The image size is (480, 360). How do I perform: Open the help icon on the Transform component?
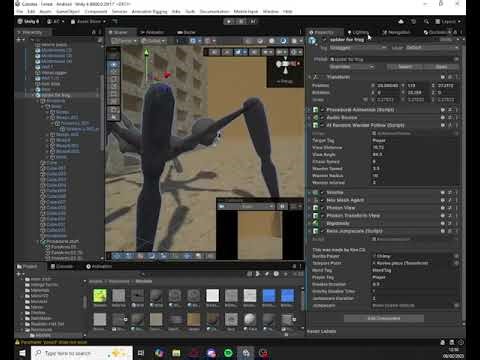pyautogui.click(x=443, y=77)
